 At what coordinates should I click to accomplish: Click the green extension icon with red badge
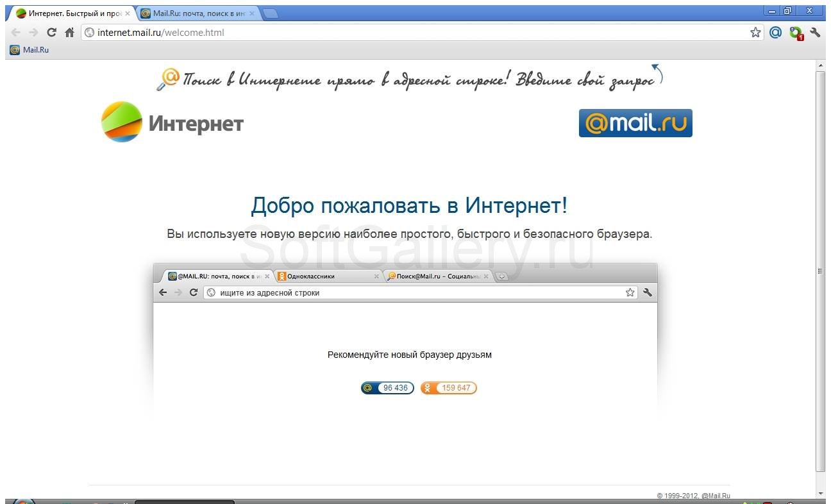point(796,33)
